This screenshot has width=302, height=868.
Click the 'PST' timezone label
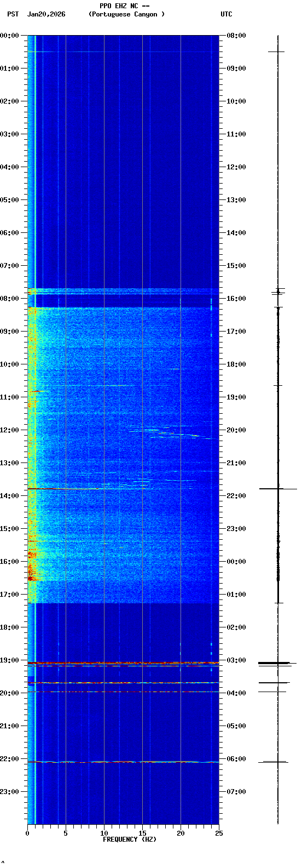pyautogui.click(x=13, y=14)
